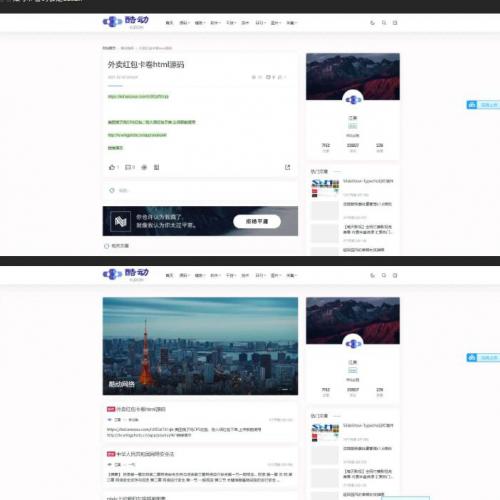
Task: Click the square icon after search on article page
Action: coord(395,23)
